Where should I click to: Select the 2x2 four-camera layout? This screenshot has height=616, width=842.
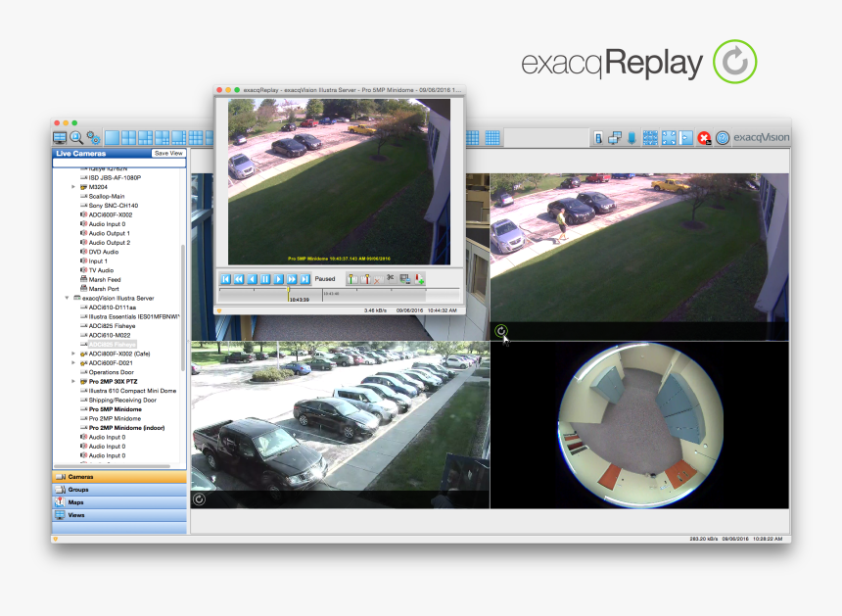click(x=129, y=138)
